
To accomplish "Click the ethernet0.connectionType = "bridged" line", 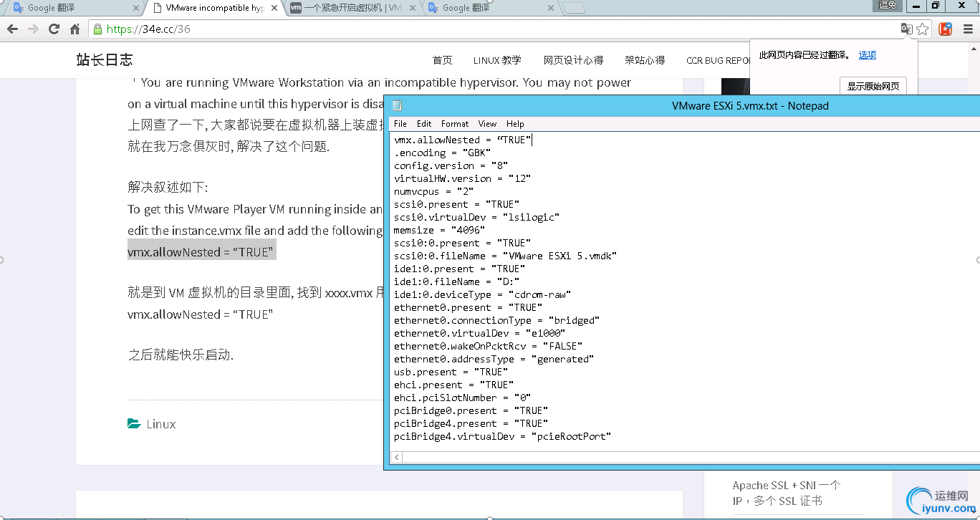I will pos(497,320).
